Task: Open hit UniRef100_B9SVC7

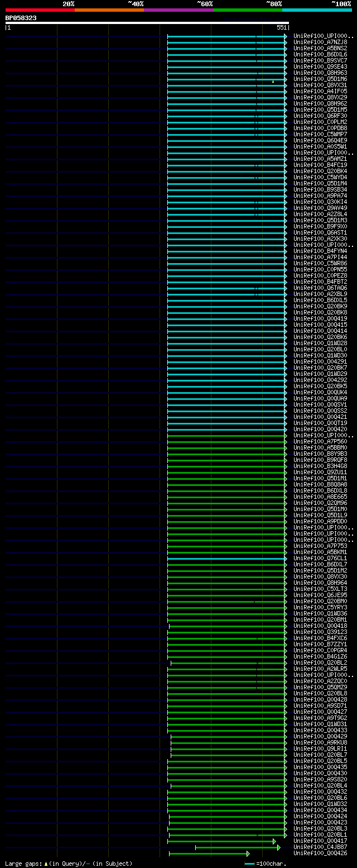Action: point(320,60)
